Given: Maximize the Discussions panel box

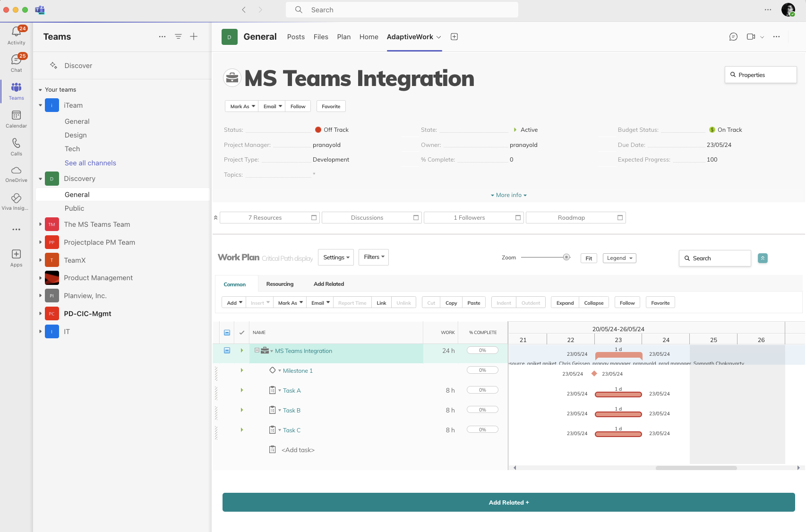Looking at the screenshot, I should pyautogui.click(x=416, y=218).
